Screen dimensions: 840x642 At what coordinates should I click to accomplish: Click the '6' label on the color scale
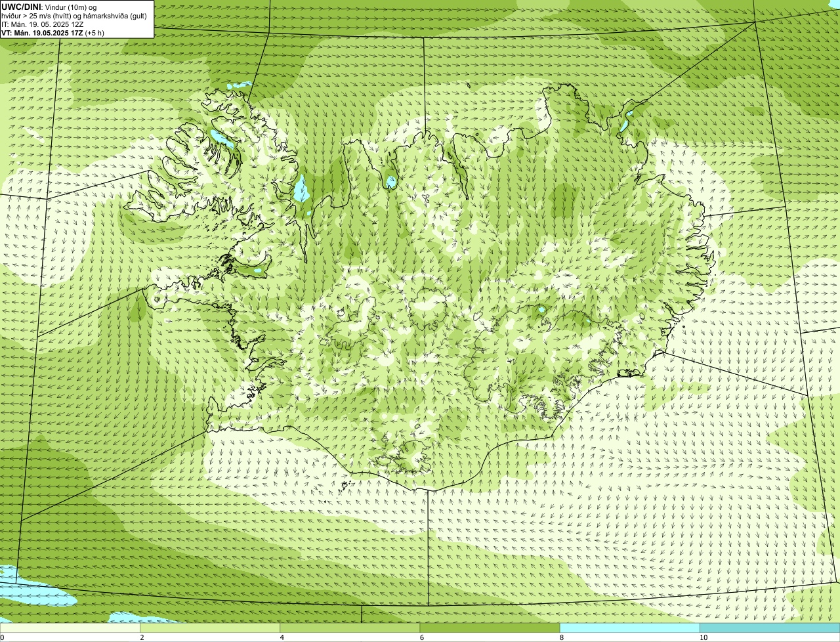pyautogui.click(x=421, y=637)
